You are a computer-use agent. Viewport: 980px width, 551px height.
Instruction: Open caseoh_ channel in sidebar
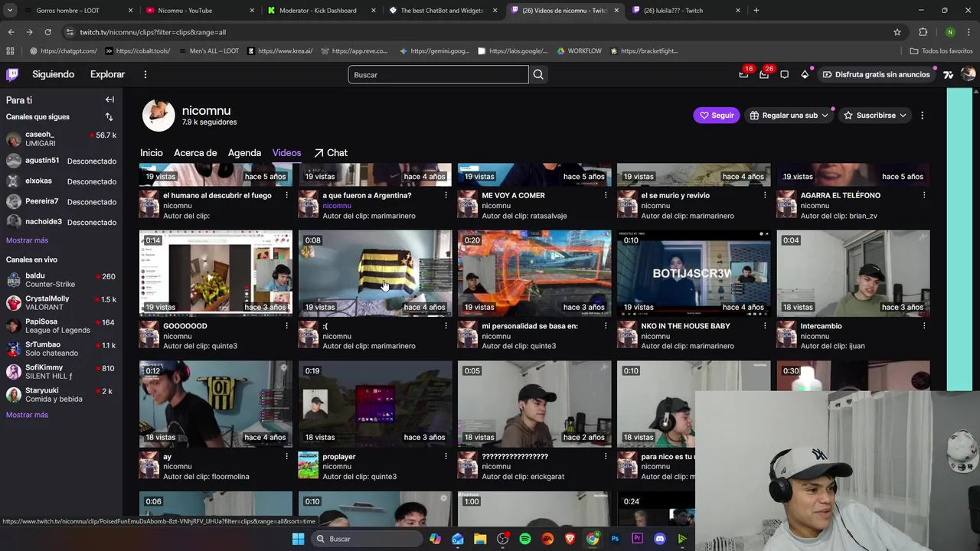(61, 139)
